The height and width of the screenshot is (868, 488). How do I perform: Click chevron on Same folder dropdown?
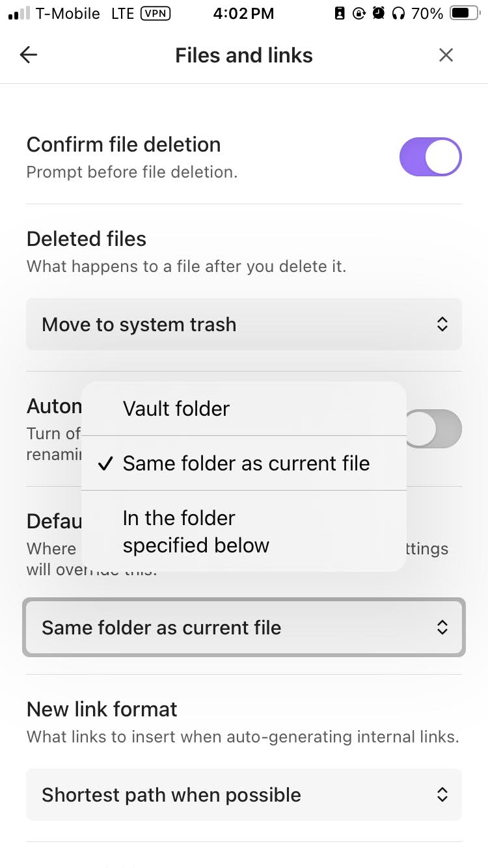442,628
